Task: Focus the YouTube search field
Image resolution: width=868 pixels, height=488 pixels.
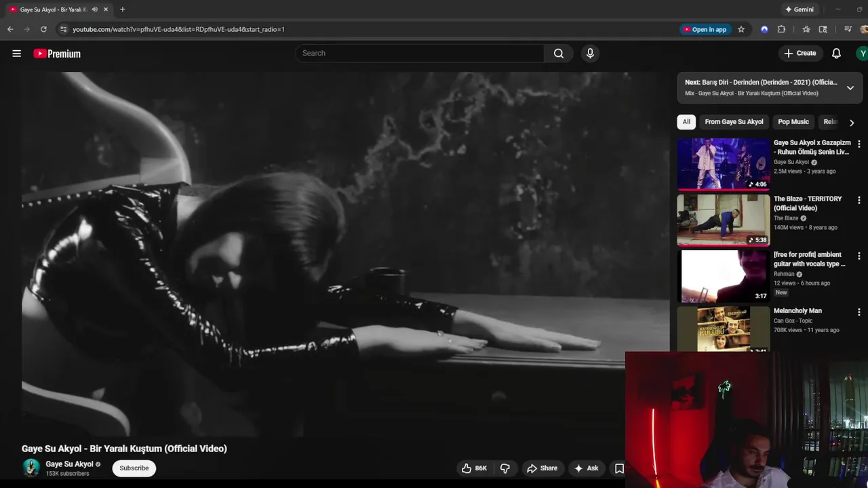Action: (x=420, y=54)
